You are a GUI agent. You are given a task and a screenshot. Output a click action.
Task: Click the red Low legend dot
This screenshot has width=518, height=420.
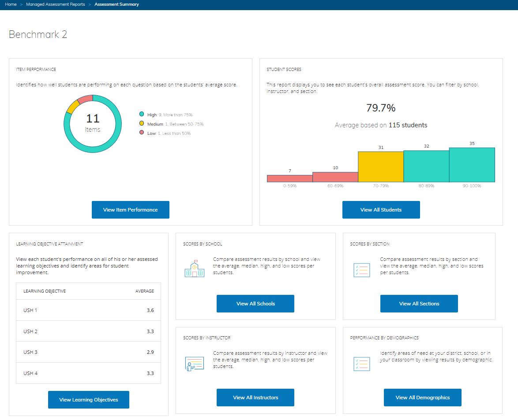coord(142,133)
